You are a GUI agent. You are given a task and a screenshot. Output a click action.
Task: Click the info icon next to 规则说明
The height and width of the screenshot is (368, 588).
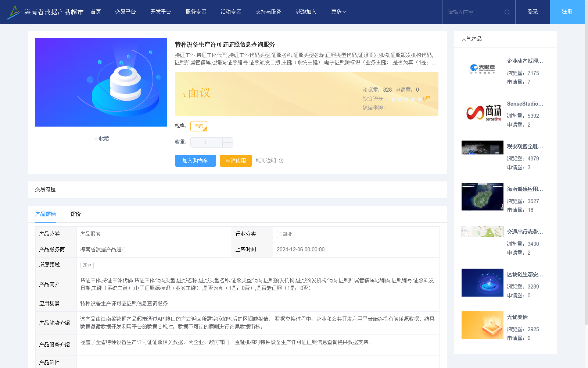click(x=281, y=161)
